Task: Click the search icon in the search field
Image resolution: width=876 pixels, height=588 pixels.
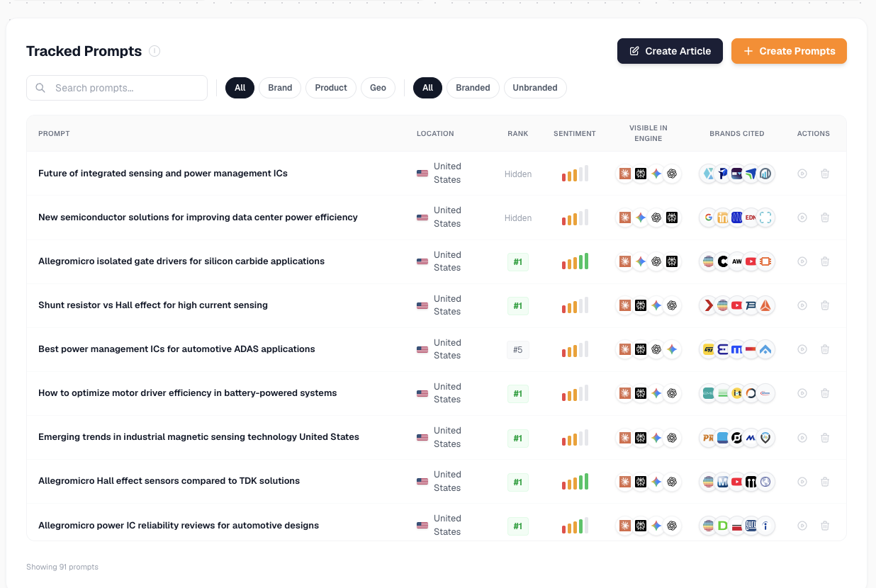Action: point(40,88)
